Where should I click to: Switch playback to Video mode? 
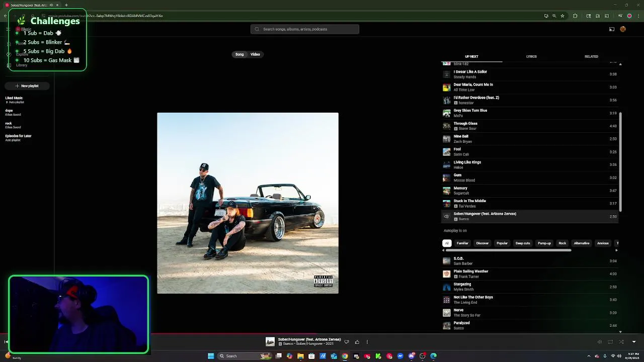coord(255,54)
